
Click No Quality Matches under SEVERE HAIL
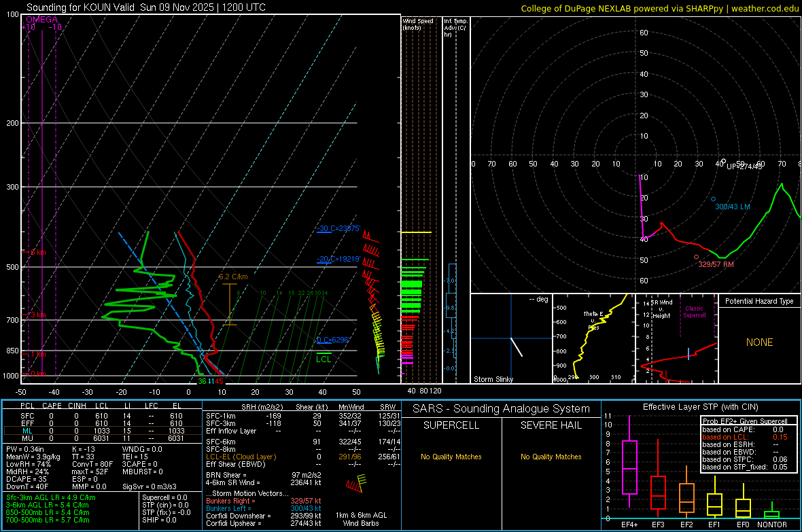tap(551, 457)
